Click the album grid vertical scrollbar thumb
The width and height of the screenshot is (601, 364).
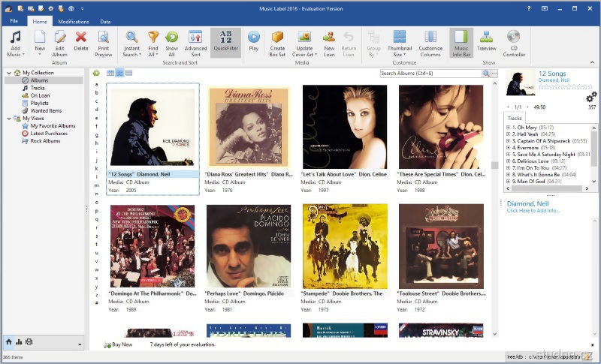click(x=495, y=165)
